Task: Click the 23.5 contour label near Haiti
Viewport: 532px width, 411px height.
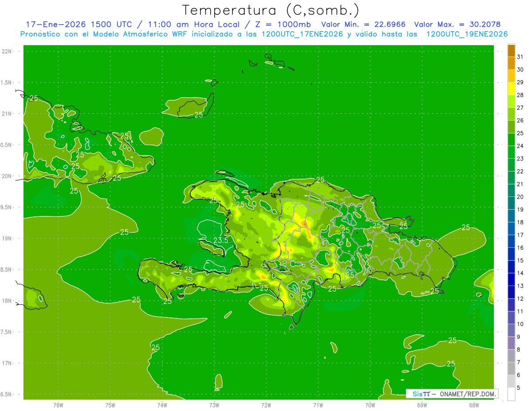Action: pyautogui.click(x=221, y=240)
